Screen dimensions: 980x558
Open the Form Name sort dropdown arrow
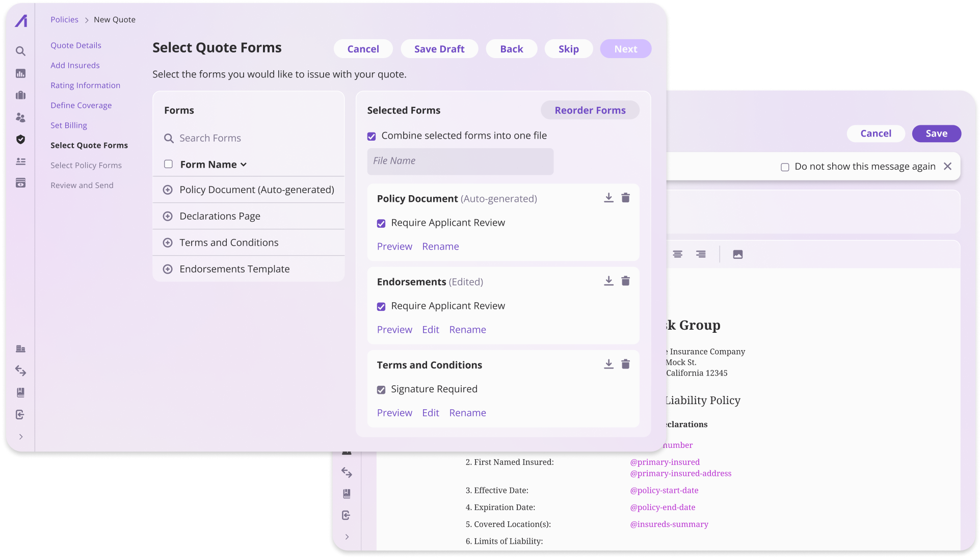pos(244,165)
